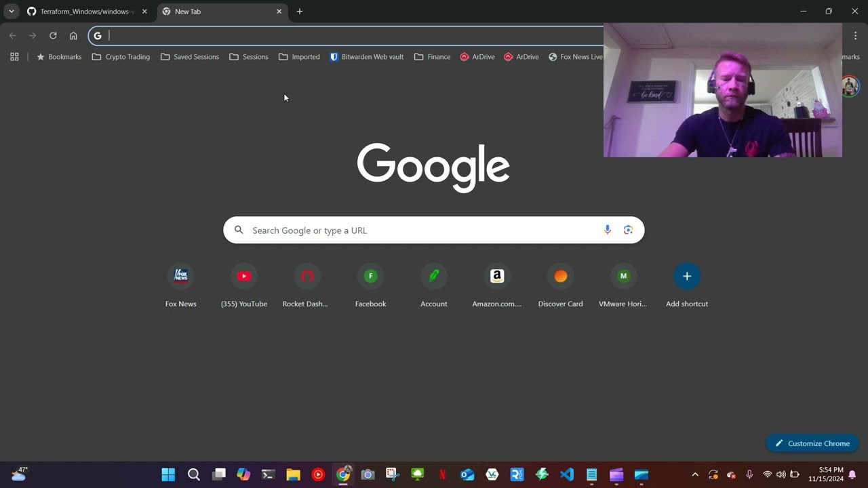Image resolution: width=868 pixels, height=488 pixels.
Task: Launch Copilot from the taskbar
Action: tap(243, 474)
